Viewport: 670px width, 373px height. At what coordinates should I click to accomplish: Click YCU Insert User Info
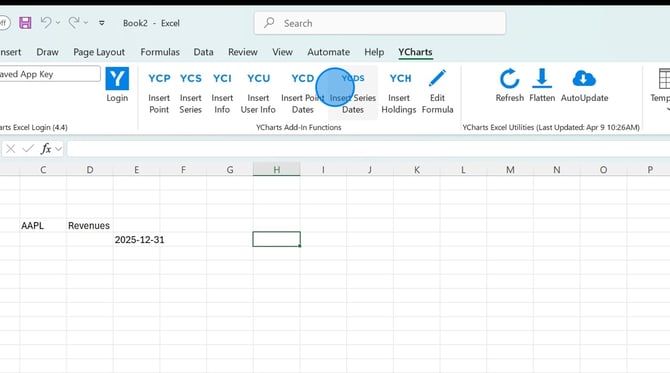(x=258, y=93)
